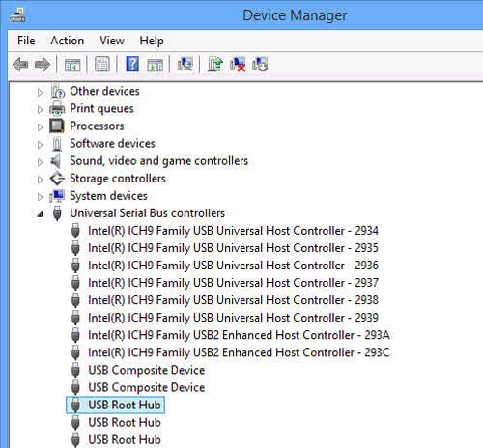Click the Uninstall device red X icon
This screenshot has height=448, width=483.
pyautogui.click(x=238, y=64)
